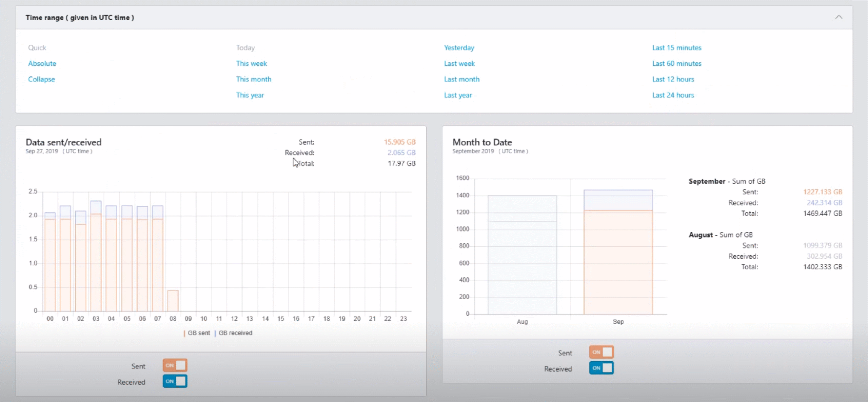Click the small hour 08 bar
This screenshot has width=868, height=402.
[x=173, y=301]
